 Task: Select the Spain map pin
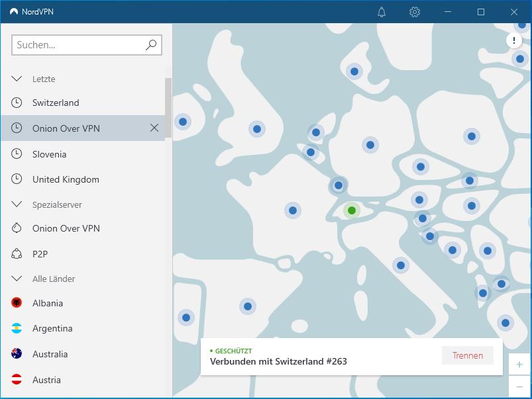[248, 306]
